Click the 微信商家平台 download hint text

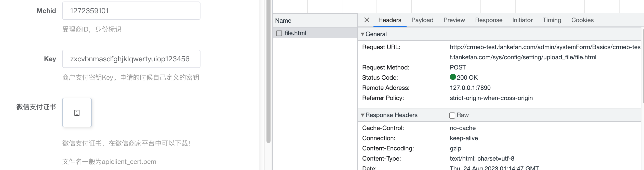coord(127,143)
